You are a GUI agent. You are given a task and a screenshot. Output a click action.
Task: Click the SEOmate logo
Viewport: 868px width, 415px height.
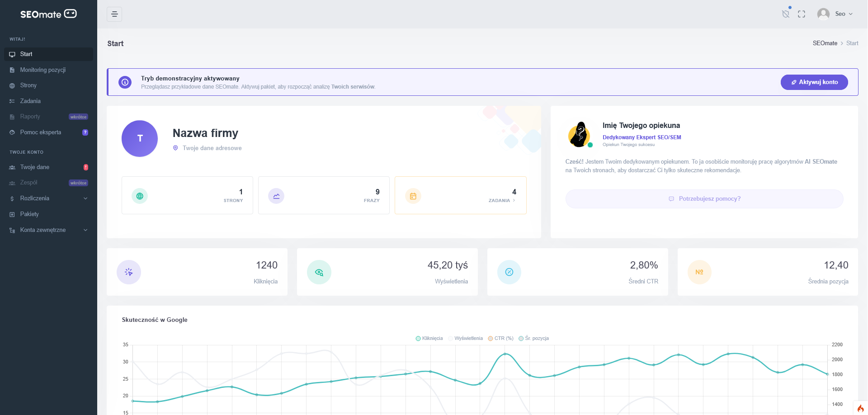coord(48,14)
